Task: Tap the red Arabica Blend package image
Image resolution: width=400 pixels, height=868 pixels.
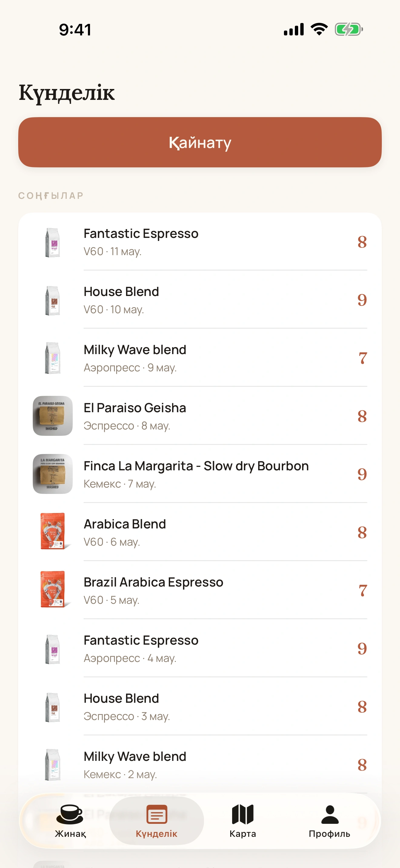Action: coord(53,532)
